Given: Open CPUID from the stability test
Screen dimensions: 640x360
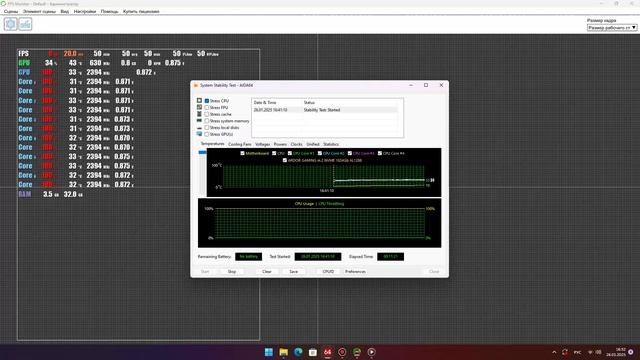Looking at the screenshot, I should point(328,271).
